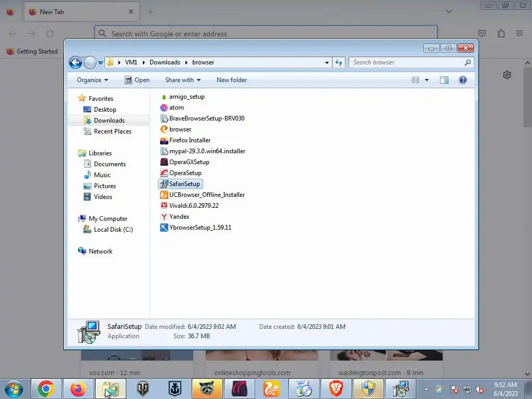Open the Explorer Help icon
532x399 pixels.
click(463, 80)
